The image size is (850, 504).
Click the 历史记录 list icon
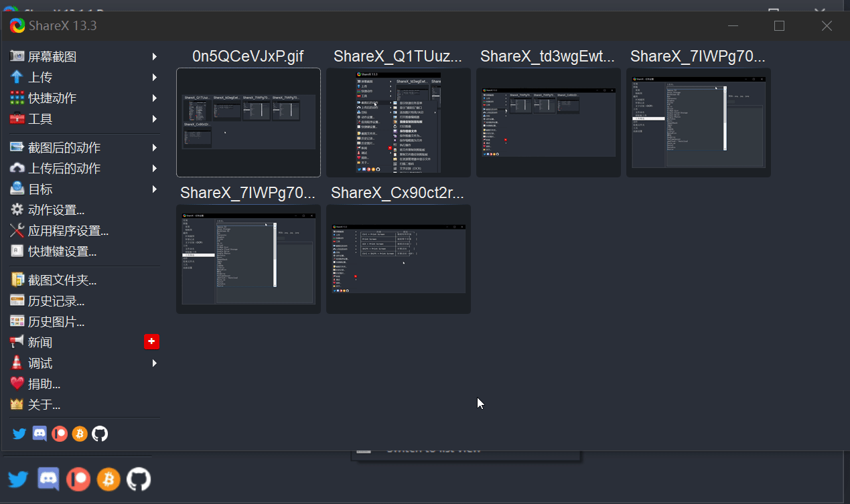[x=17, y=301]
